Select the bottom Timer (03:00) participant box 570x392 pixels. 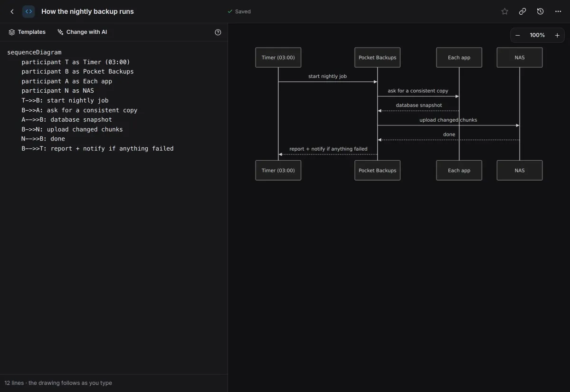pyautogui.click(x=278, y=171)
